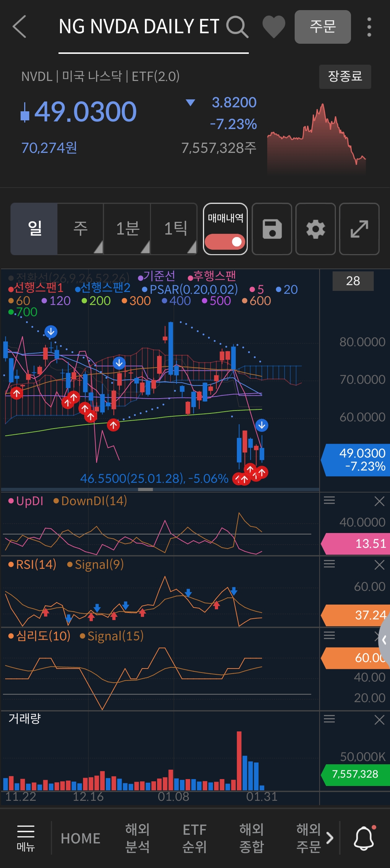Viewport: 390px width, 868px height.
Task: Tap the 13.51 UpDI value tag
Action: click(355, 543)
